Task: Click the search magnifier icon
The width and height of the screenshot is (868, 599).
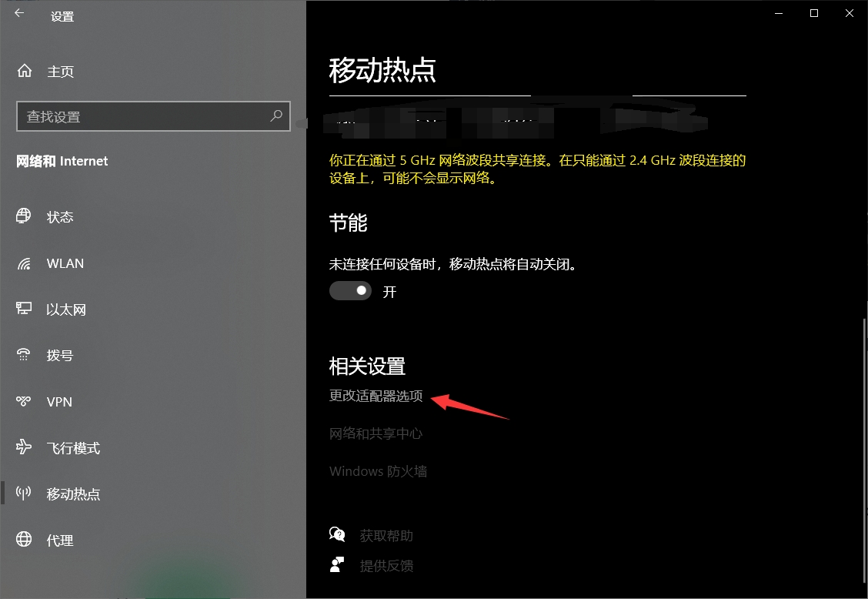Action: [275, 115]
